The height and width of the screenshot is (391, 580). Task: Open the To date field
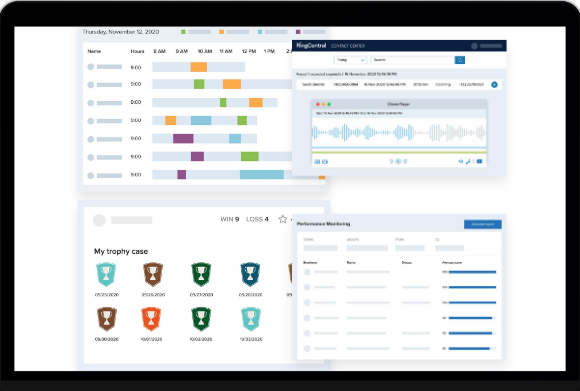click(449, 248)
